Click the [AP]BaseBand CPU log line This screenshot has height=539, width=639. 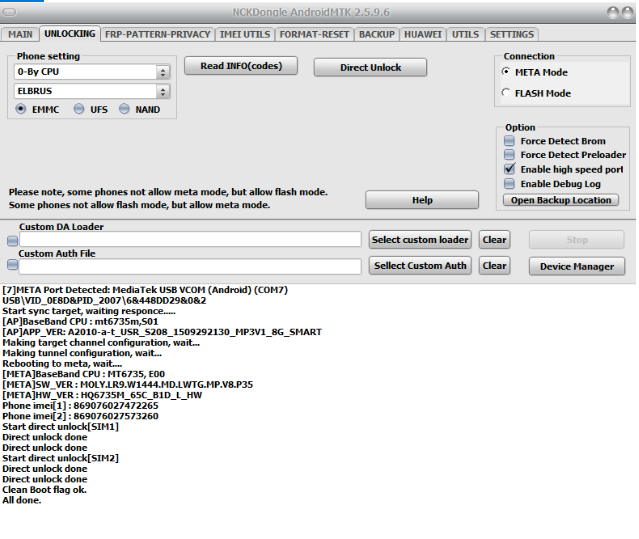coord(80,321)
